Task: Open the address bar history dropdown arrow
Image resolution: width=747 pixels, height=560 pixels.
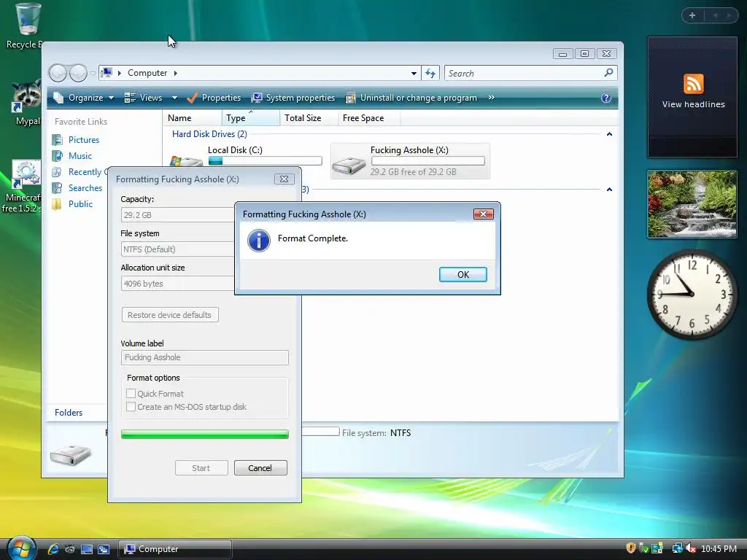Action: 414,74
